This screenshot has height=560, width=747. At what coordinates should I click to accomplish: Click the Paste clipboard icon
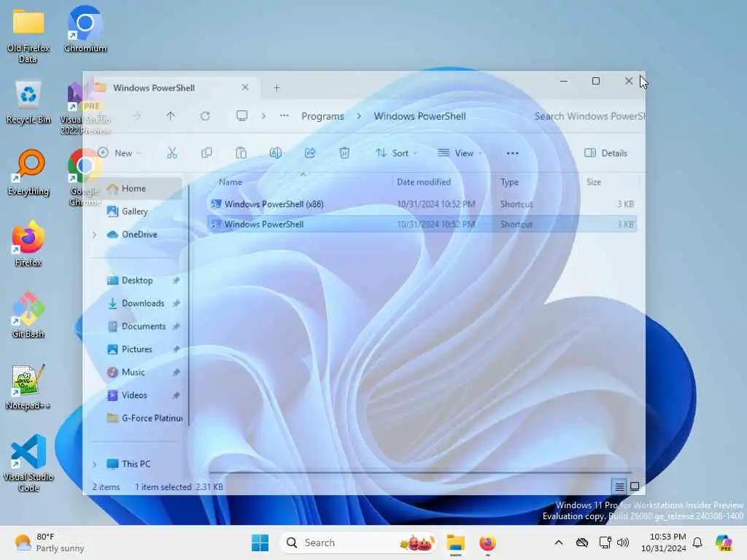[x=241, y=153]
